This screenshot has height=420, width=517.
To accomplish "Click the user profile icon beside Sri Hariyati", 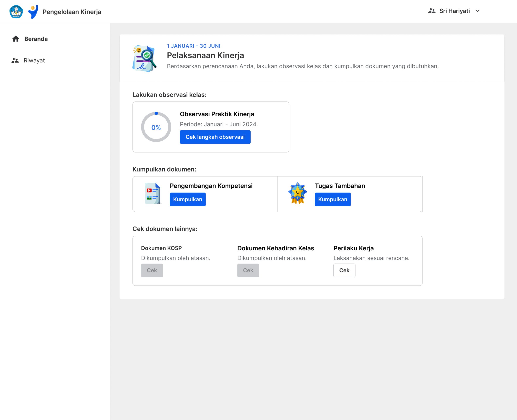I will click(432, 11).
